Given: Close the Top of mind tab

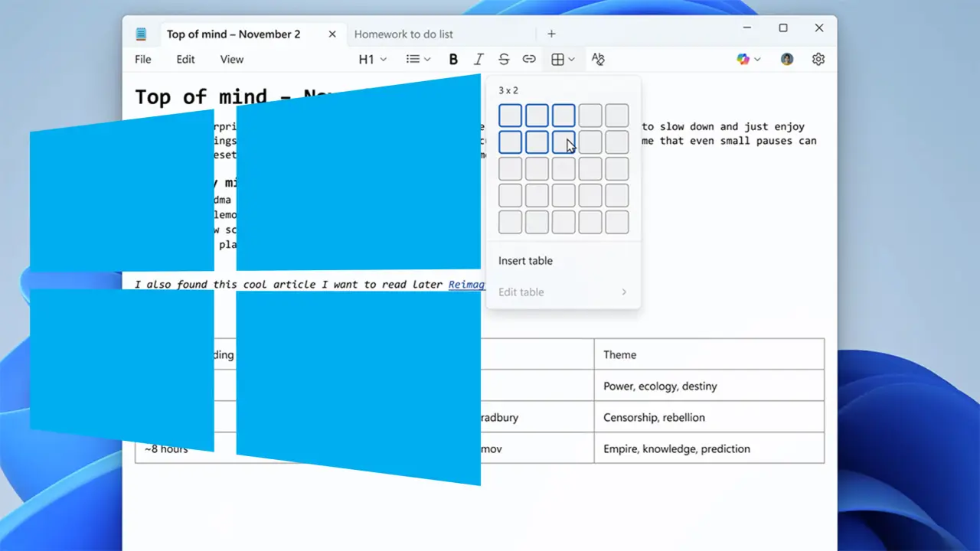Looking at the screenshot, I should pyautogui.click(x=332, y=34).
